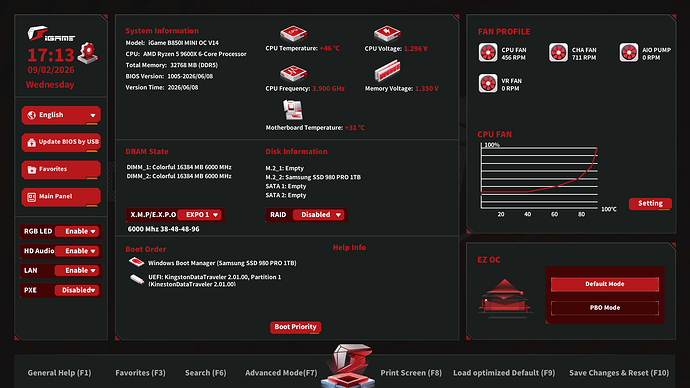Click the Help Info heading
Image resolution: width=690 pixels, height=388 pixels.
[x=349, y=248]
